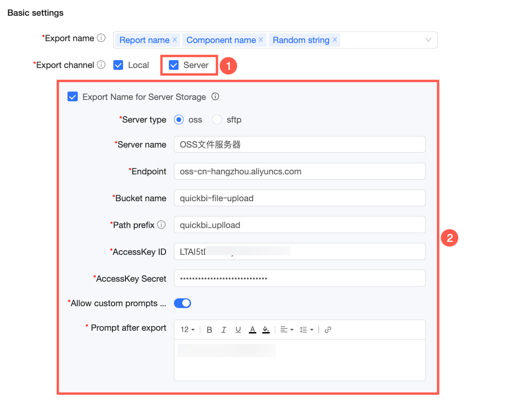The image size is (532, 407).
Task: Turn off Allow custom prompts switch
Action: pyautogui.click(x=183, y=303)
